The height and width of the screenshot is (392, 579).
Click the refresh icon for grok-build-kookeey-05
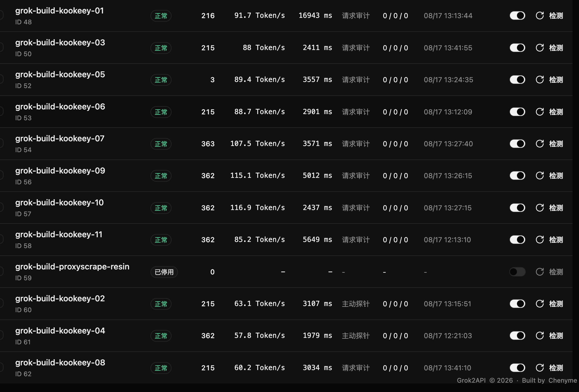539,80
